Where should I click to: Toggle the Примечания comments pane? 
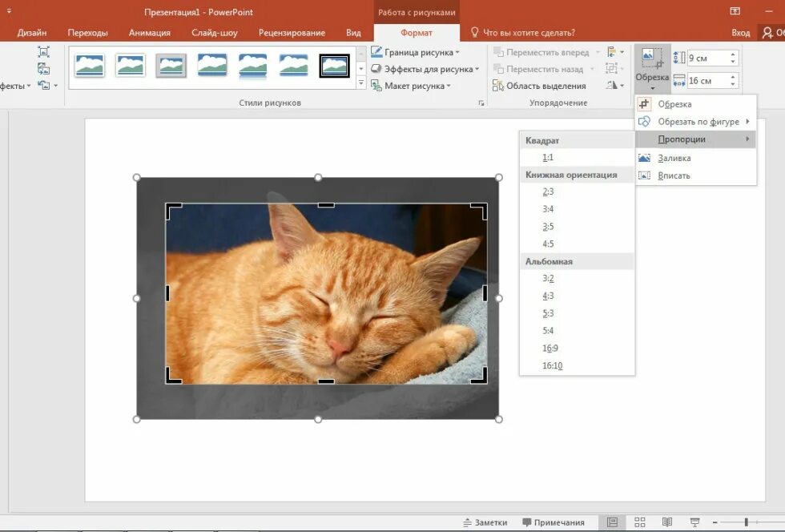554,522
